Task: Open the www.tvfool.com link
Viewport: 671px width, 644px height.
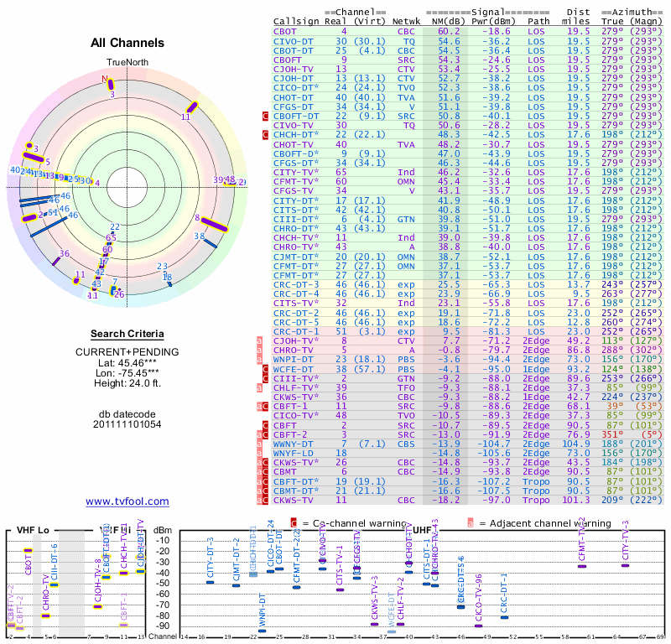Action: click(x=127, y=501)
